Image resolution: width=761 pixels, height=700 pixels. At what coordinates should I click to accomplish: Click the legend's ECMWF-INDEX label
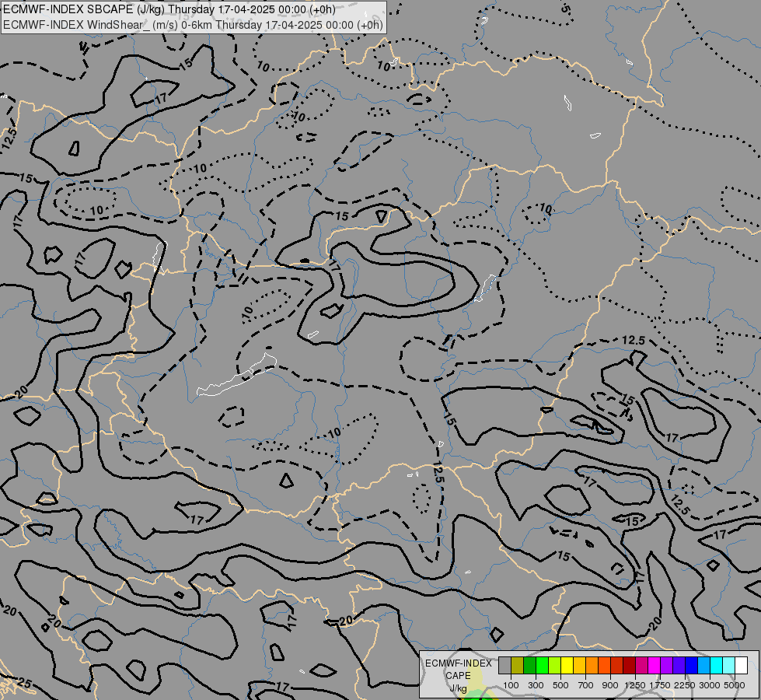459,663
